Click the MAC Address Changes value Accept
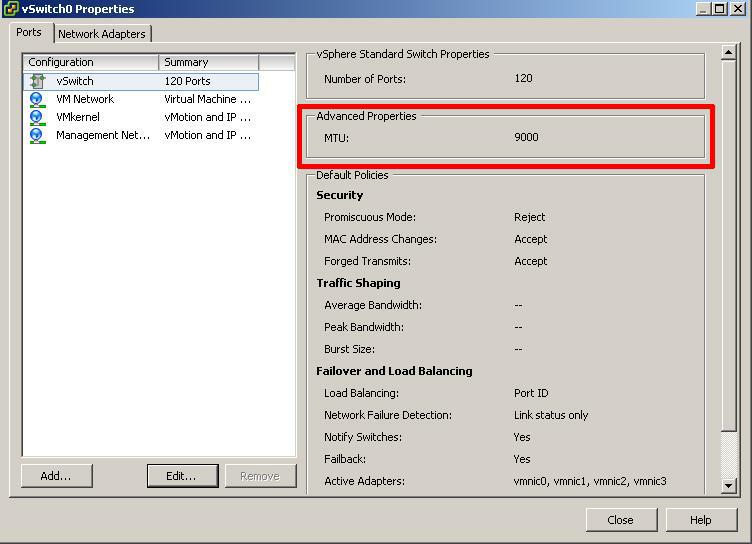 [x=530, y=239]
